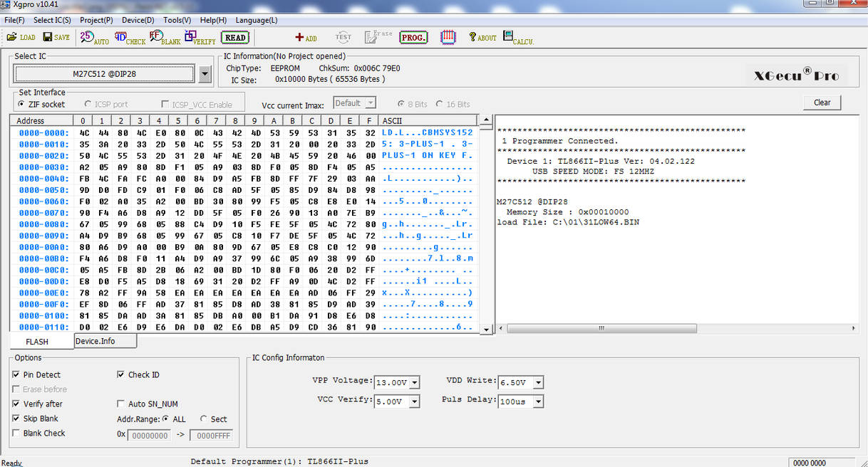Open the ABOUT dialog icon
Screen dimensions: 868x467
point(482,37)
